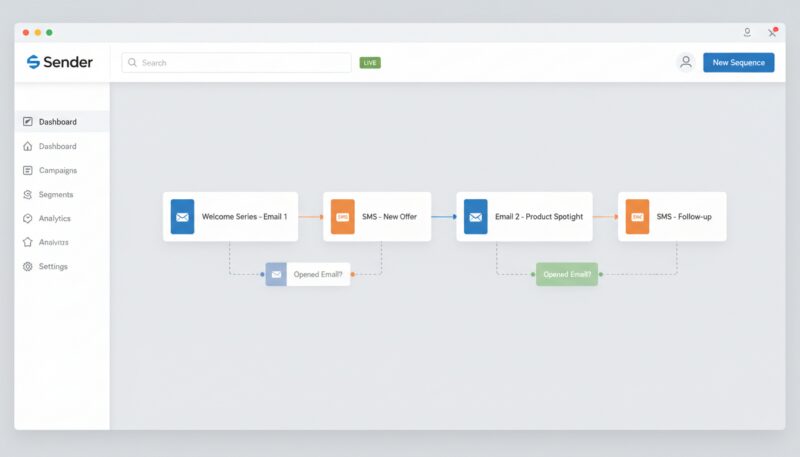
Task: Click the title bar icon with red dot
Action: pyautogui.click(x=772, y=32)
